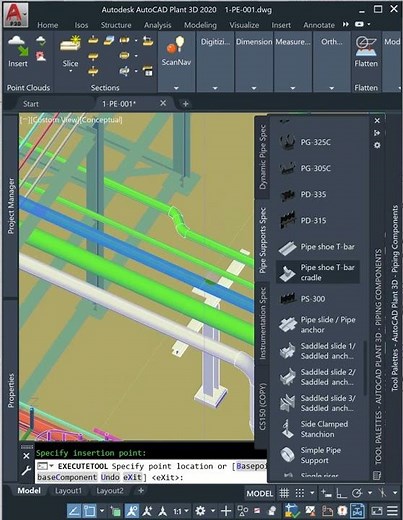
Task: Toggle snap mode dots icon
Action: (x=300, y=493)
